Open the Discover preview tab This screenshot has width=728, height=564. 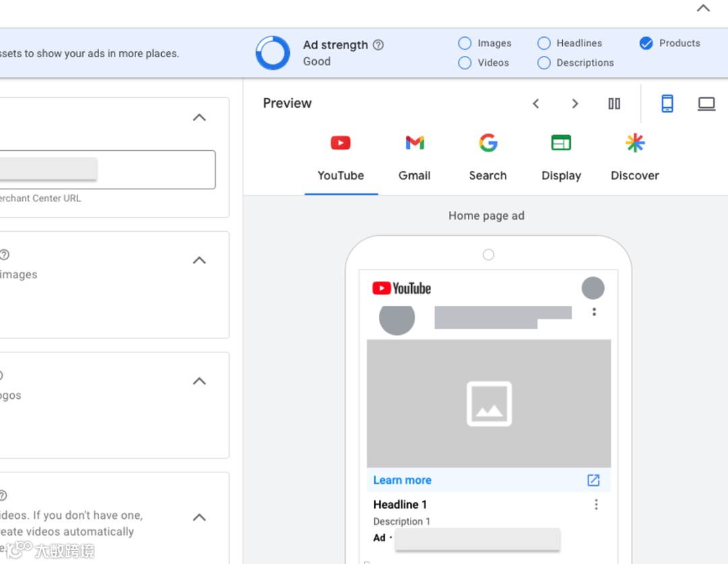point(635,158)
